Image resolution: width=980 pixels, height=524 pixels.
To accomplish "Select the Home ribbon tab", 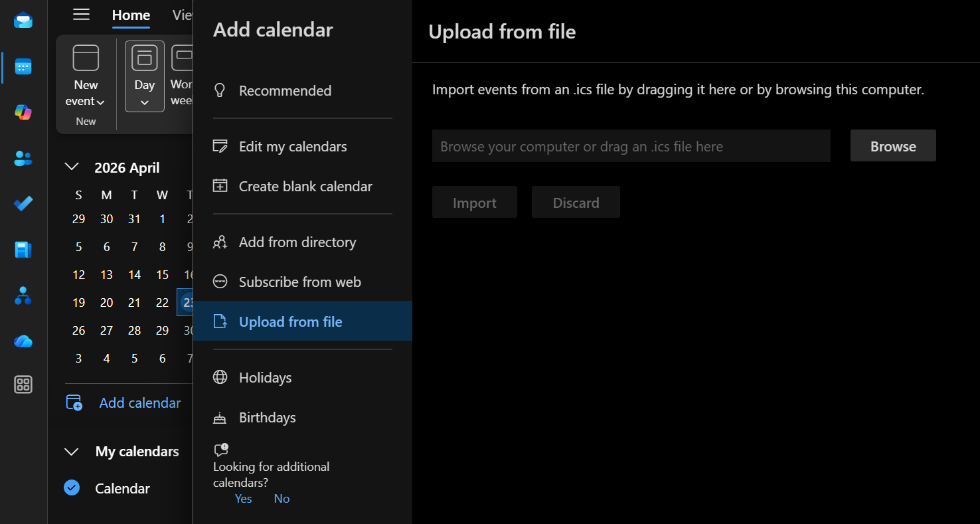I will click(x=131, y=15).
